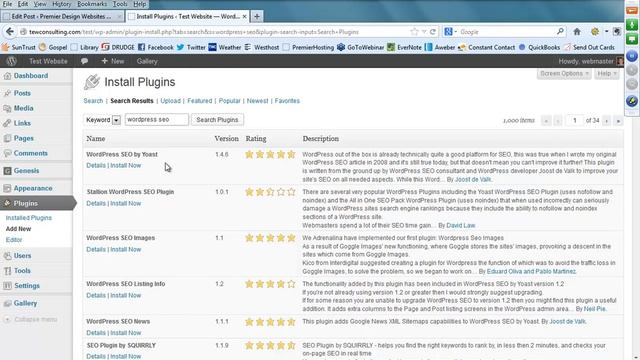Click the Rating column header
This screenshot has height=360, width=640.
256,139
